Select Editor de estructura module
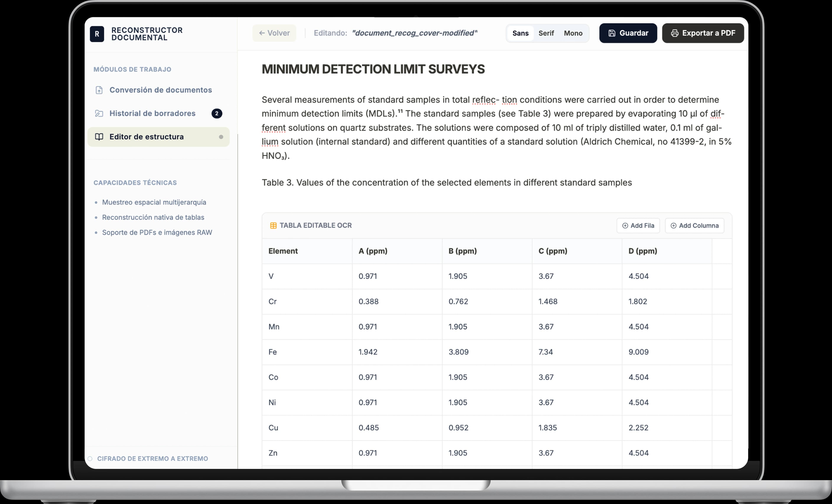The image size is (832, 504). [158, 137]
